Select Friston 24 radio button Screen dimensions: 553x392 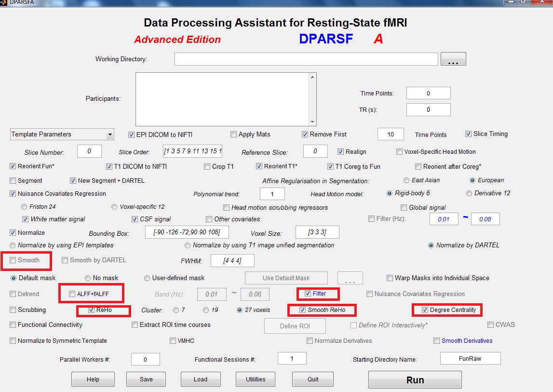tap(24, 207)
